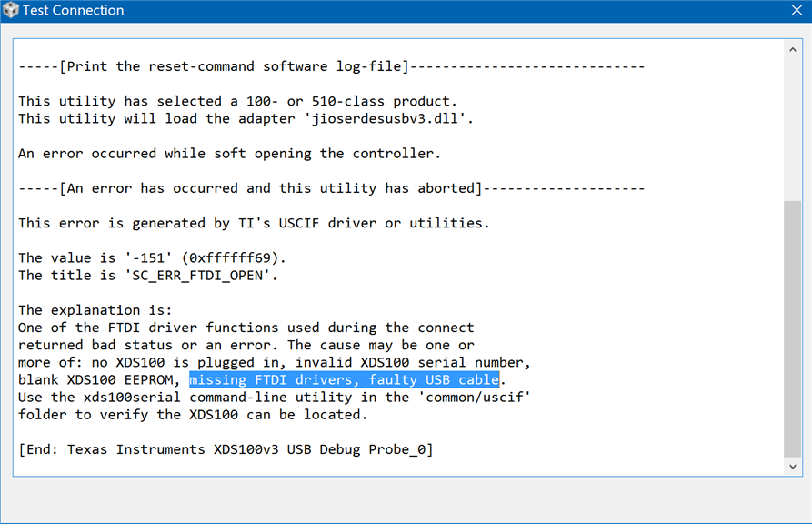Image resolution: width=812 pixels, height=524 pixels.
Task: Click the Test Connection title bar text
Action: 73,11
